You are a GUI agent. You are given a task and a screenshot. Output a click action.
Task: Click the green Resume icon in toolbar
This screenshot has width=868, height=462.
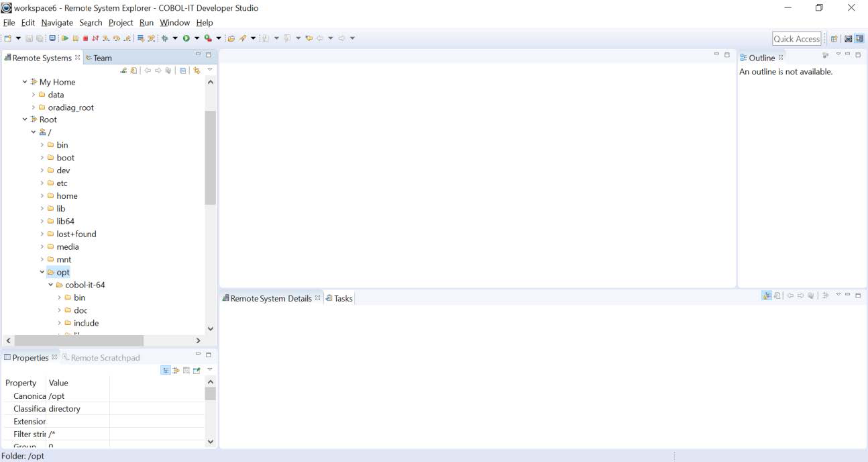click(65, 38)
